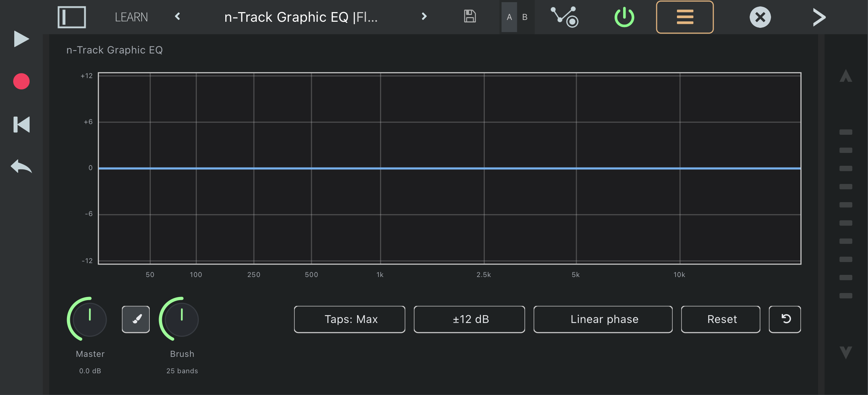Close the effect with X icon
Screen dimensions: 868x395
(x=760, y=17)
